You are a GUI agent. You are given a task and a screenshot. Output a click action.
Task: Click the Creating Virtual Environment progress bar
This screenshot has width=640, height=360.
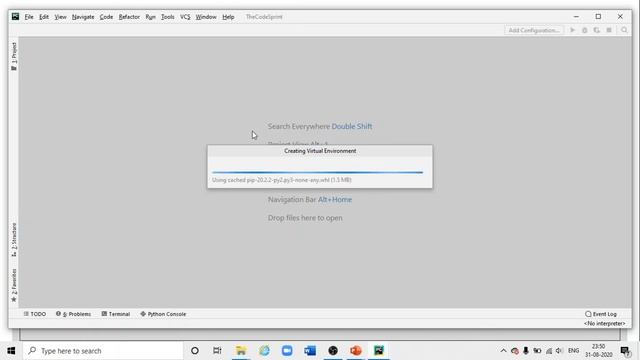point(318,172)
